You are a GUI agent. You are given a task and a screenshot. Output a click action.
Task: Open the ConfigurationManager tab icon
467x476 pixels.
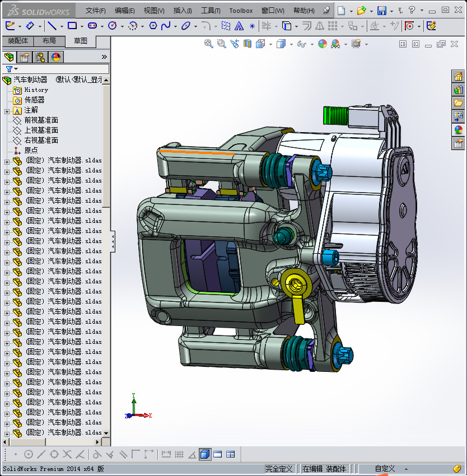(x=40, y=57)
